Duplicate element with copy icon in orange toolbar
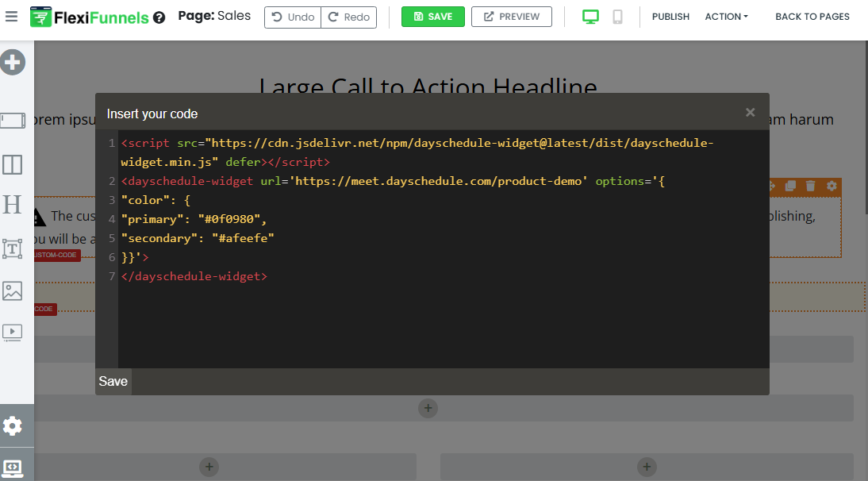The image size is (868, 481). click(790, 186)
